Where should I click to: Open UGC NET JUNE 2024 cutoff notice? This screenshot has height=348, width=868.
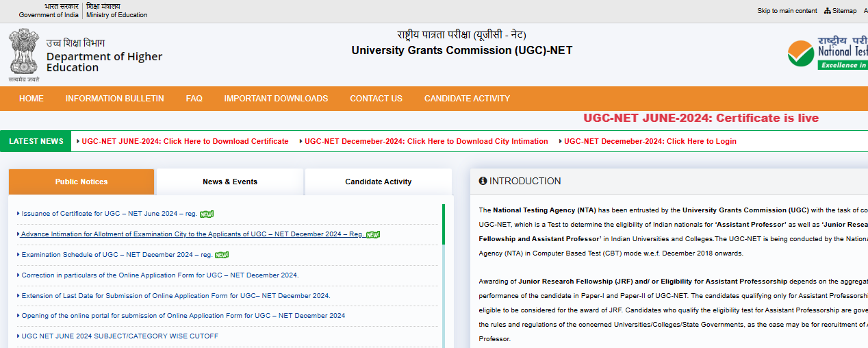(x=120, y=336)
